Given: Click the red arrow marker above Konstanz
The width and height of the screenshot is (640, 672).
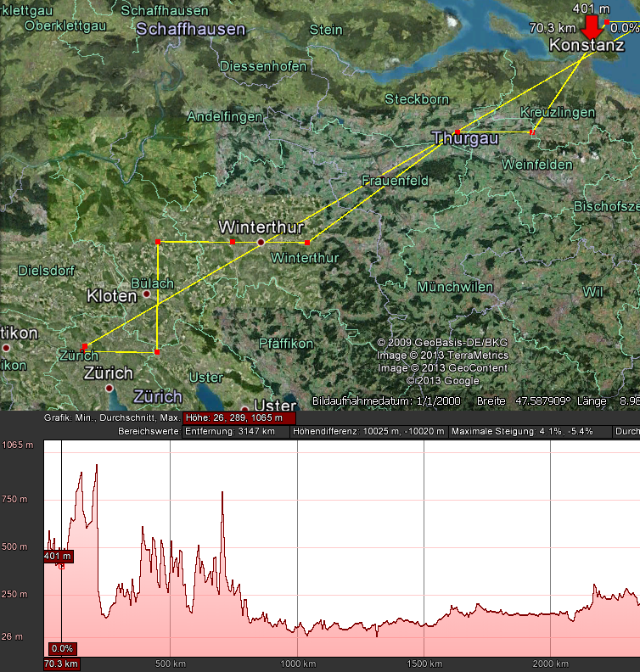Looking at the screenshot, I should pyautogui.click(x=592, y=28).
